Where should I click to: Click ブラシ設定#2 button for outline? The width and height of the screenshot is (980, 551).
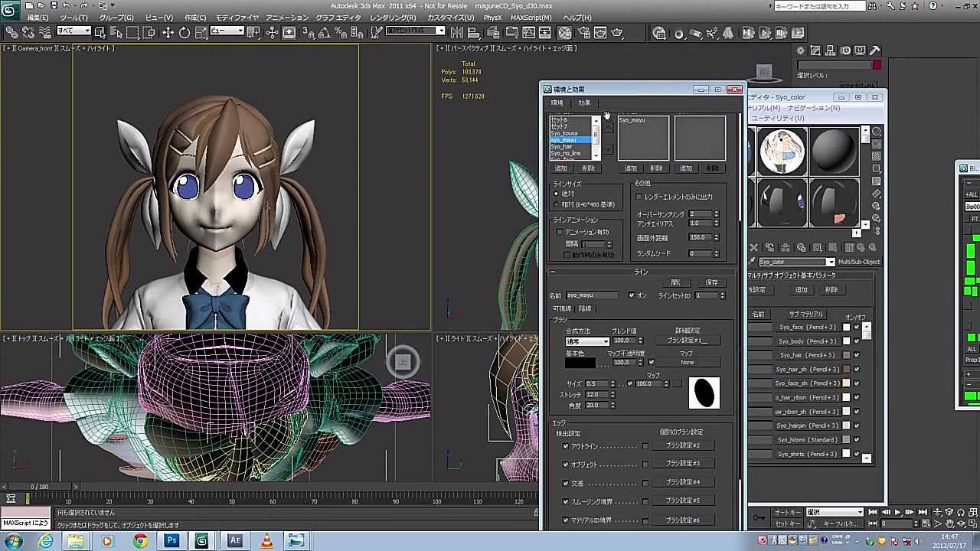pyautogui.click(x=683, y=445)
